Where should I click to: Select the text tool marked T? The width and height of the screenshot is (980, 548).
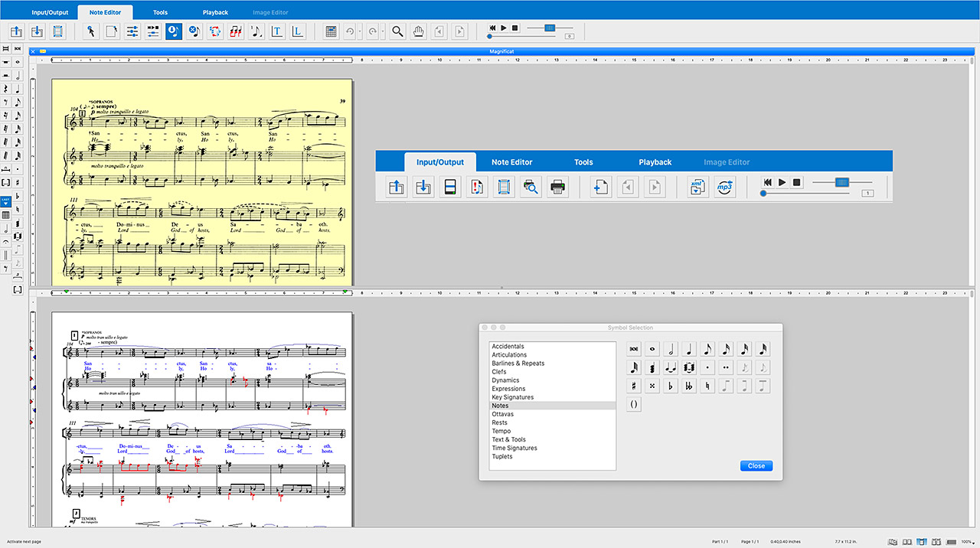coord(277,31)
